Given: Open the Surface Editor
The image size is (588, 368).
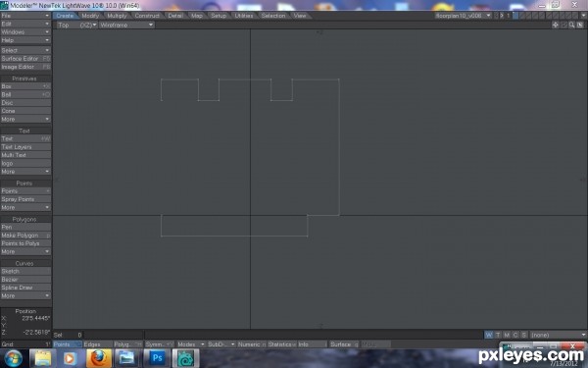Looking at the screenshot, I should point(25,58).
